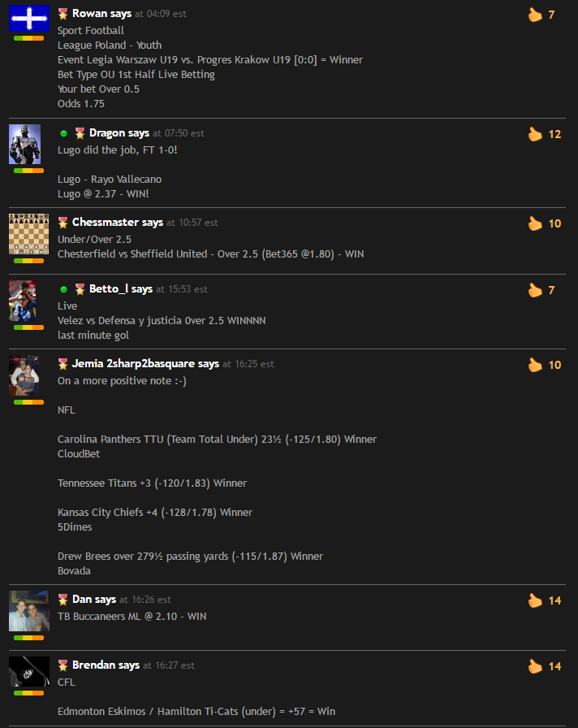Click green online indicator next to Betto_l

63,289
